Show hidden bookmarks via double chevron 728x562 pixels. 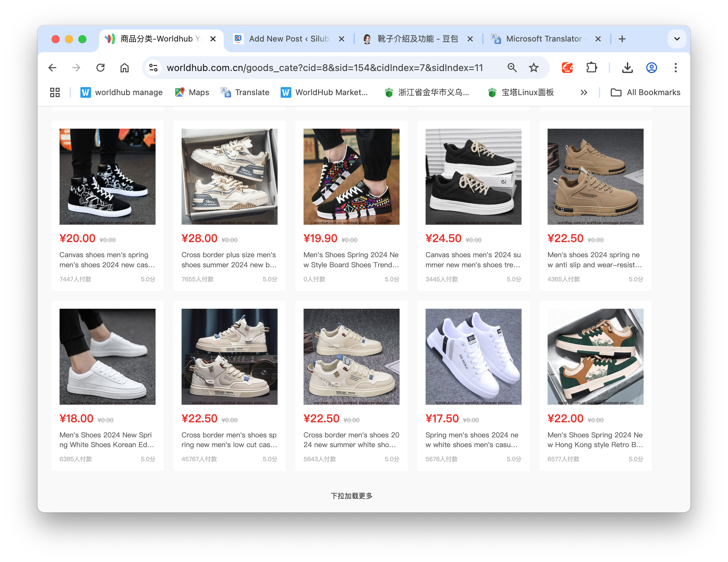pyautogui.click(x=584, y=92)
